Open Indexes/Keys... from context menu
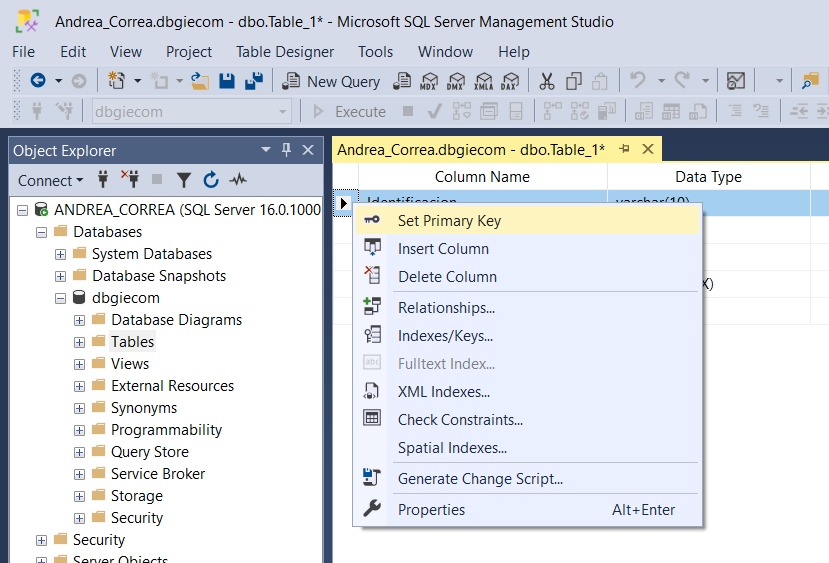829x563 pixels. pyautogui.click(x=528, y=336)
